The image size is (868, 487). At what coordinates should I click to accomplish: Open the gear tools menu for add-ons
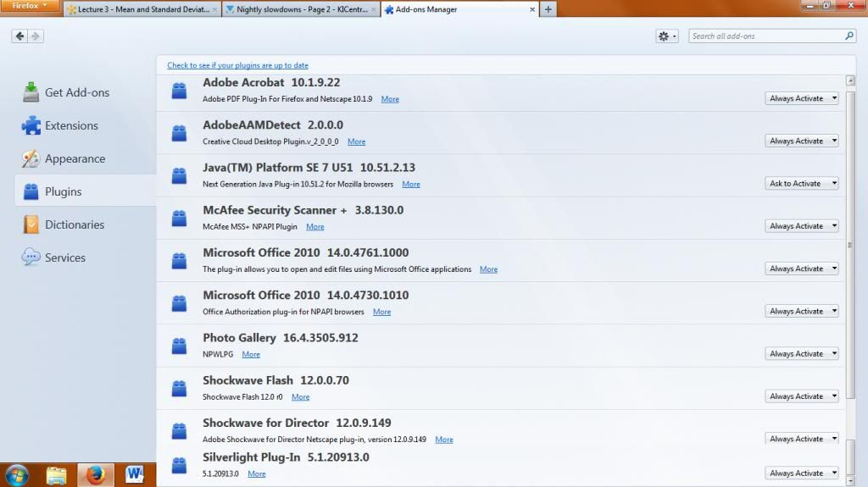(666, 36)
